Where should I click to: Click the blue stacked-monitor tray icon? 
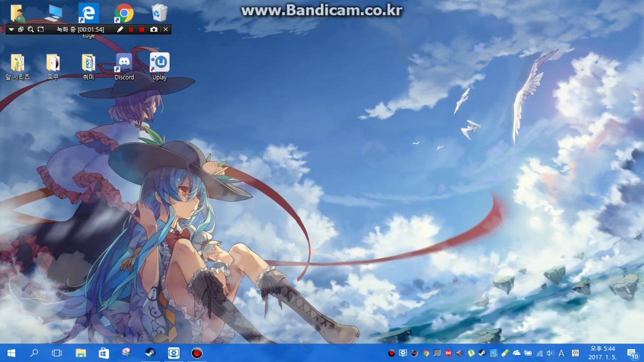494,353
